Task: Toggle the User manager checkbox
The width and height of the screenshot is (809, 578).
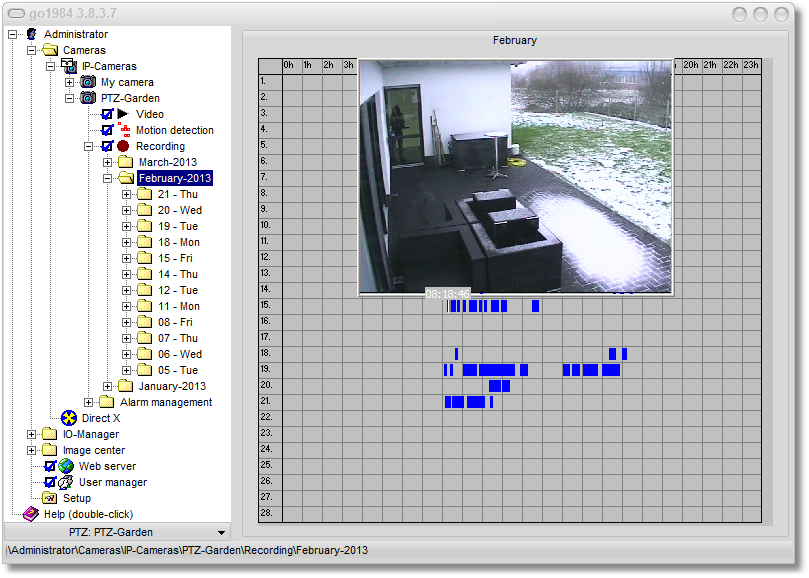Action: 50,482
